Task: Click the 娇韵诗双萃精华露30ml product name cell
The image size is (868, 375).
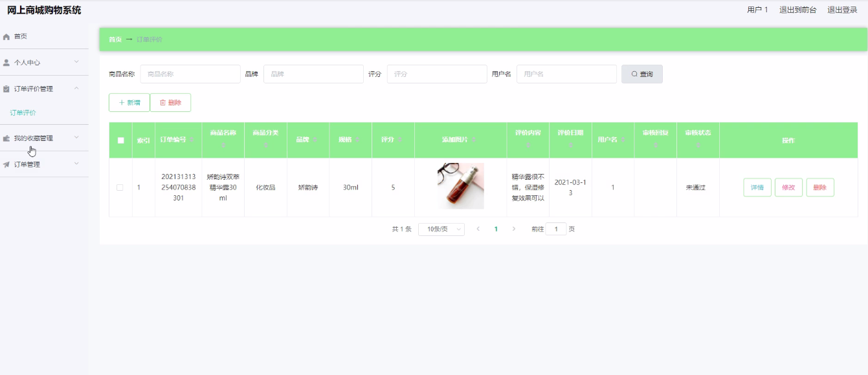Action: tap(223, 187)
